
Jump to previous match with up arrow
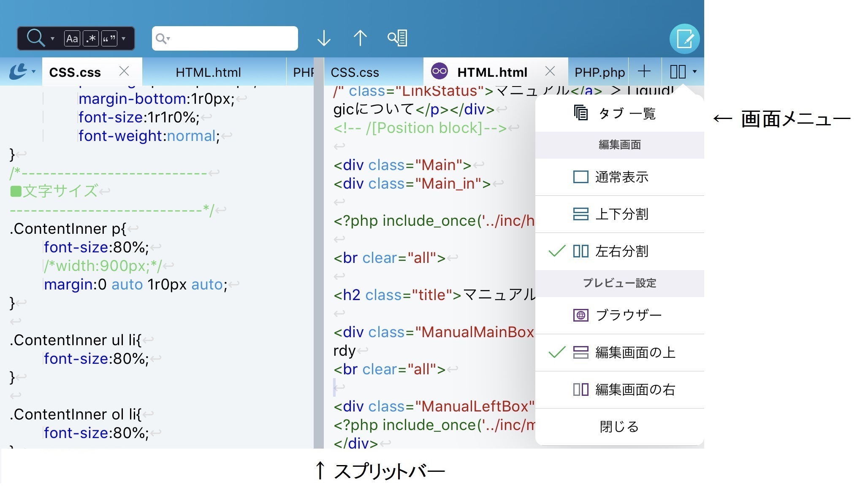(360, 38)
